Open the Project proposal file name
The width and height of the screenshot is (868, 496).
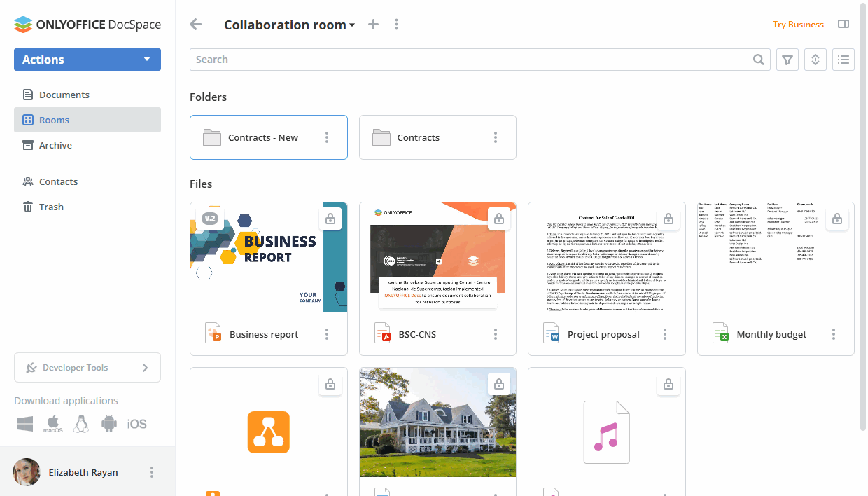(x=603, y=334)
